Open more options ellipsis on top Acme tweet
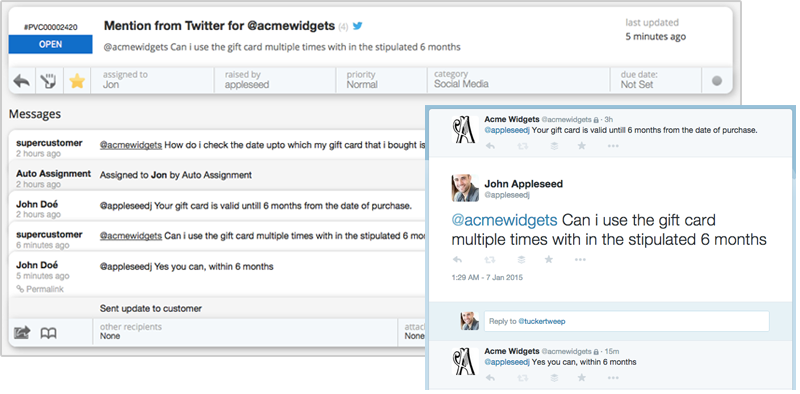Screen dimensions: 800x394 (613, 146)
